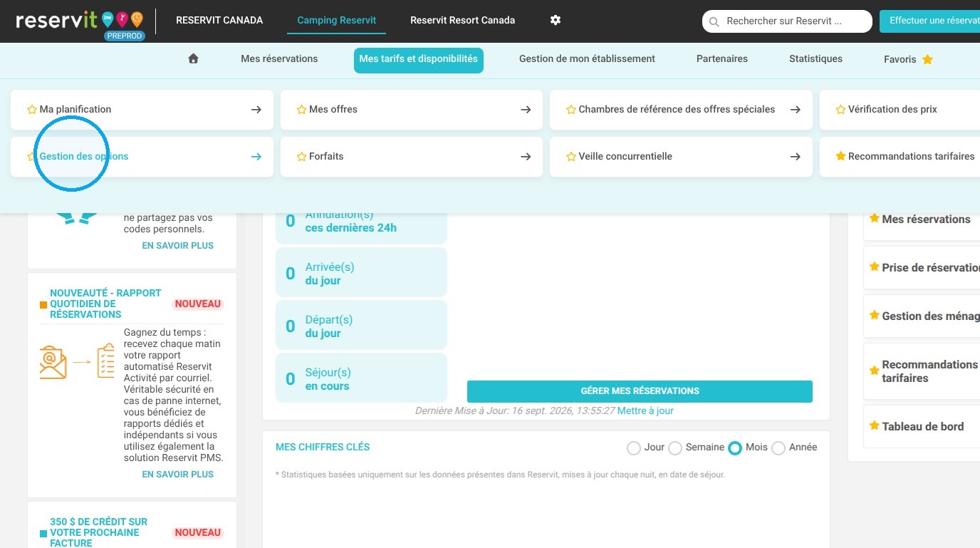Screen dimensions: 980x548
Task: Click the search magnifier icon
Action: point(714,22)
